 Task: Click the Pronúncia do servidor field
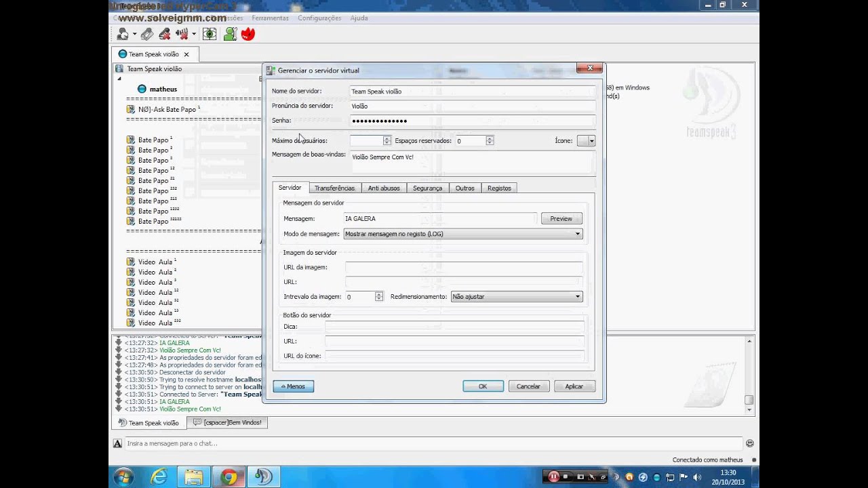[x=473, y=106]
